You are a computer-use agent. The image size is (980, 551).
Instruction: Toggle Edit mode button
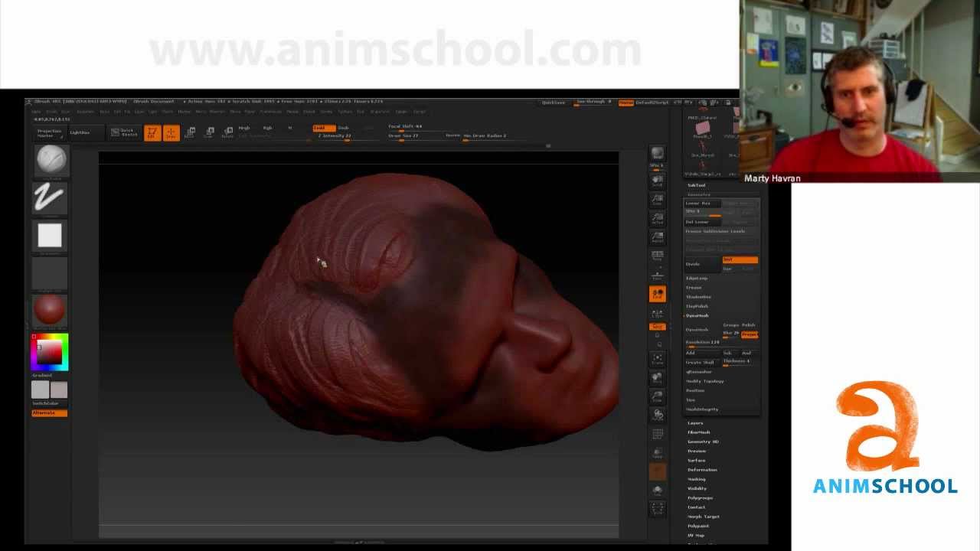click(152, 133)
